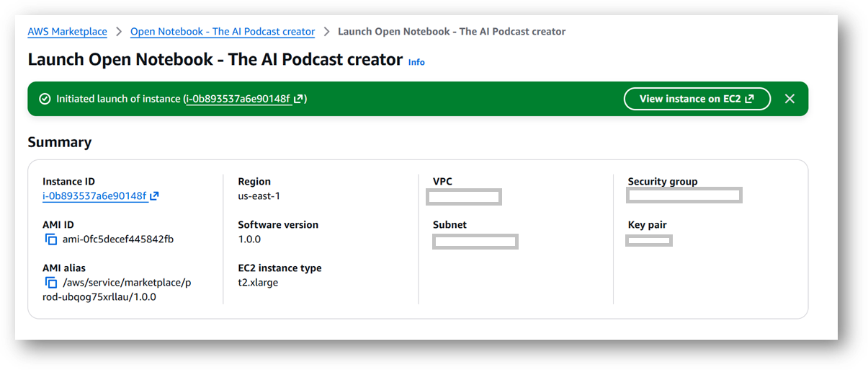Click the redacted Security group value

point(684,195)
